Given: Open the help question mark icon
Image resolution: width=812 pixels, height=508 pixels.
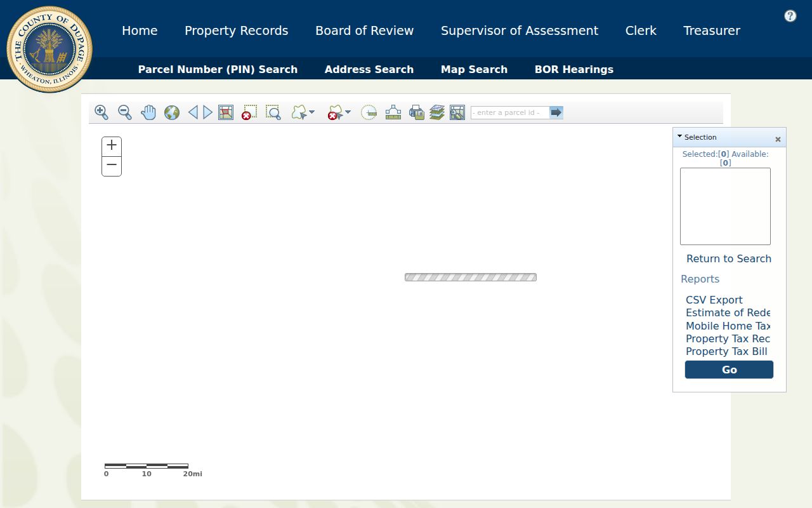Looking at the screenshot, I should click(x=790, y=16).
